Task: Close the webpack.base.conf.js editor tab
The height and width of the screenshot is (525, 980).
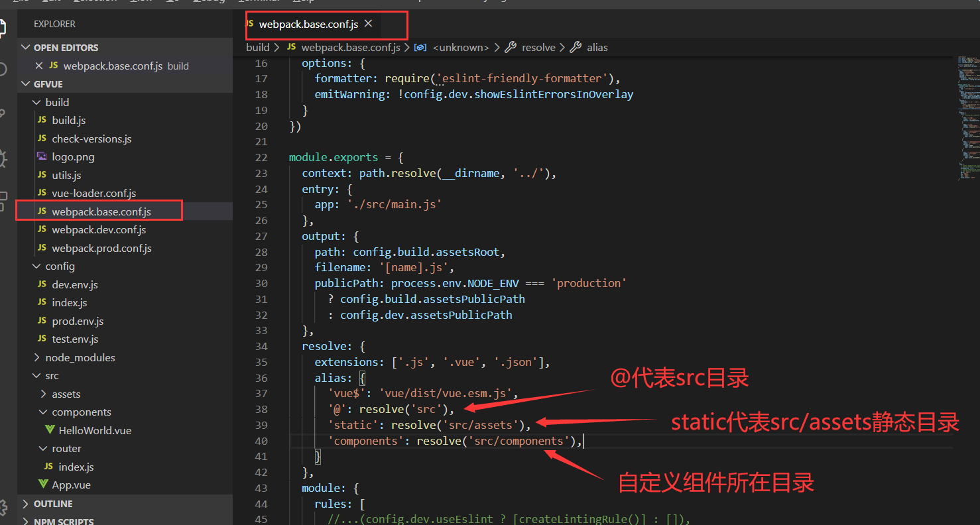Action: tap(368, 24)
